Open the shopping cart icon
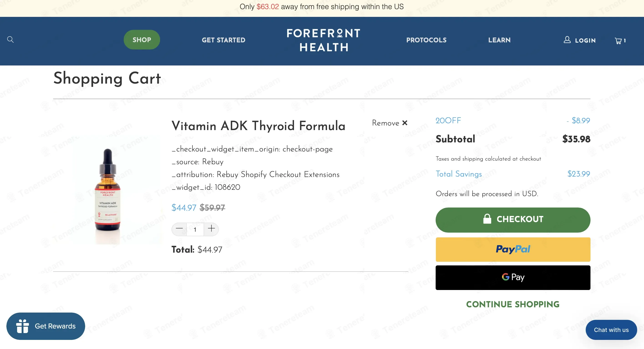644x349 pixels. (618, 41)
